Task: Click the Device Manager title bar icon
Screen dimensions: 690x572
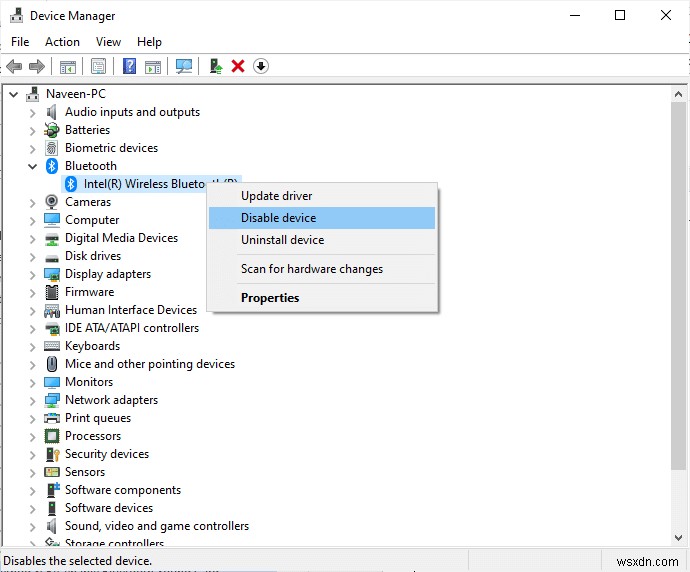Action: coord(17,15)
